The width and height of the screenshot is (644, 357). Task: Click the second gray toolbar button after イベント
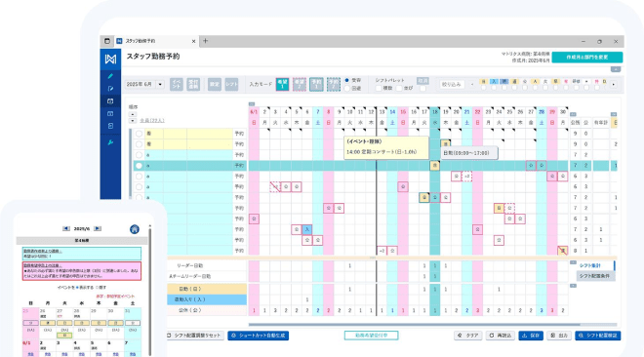[193, 84]
